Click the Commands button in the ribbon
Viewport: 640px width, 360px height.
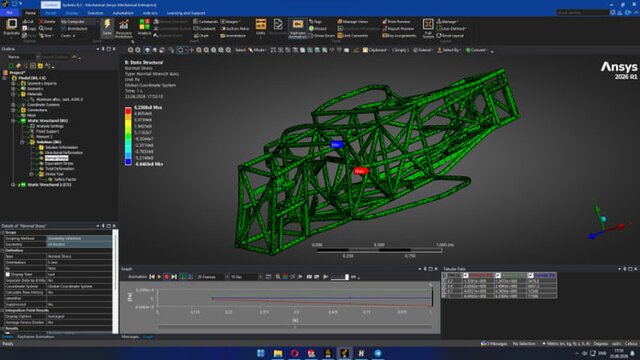(206, 22)
